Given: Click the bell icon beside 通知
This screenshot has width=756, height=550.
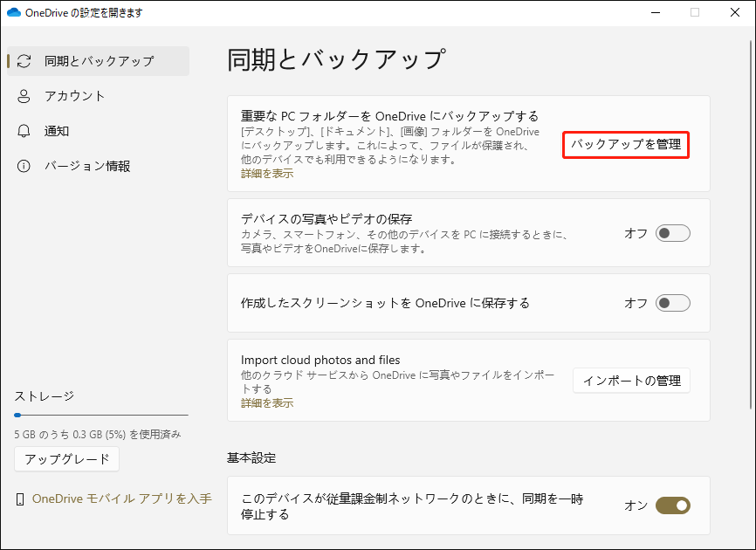Looking at the screenshot, I should (x=24, y=131).
